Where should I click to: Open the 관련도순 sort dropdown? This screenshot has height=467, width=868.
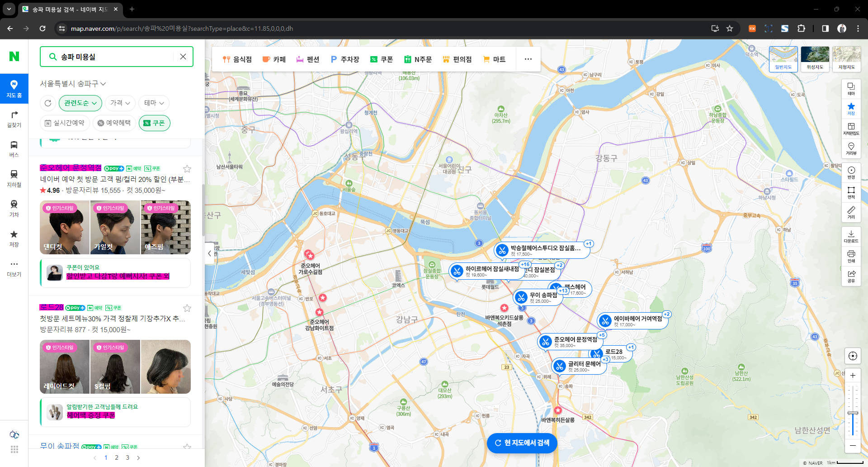80,103
